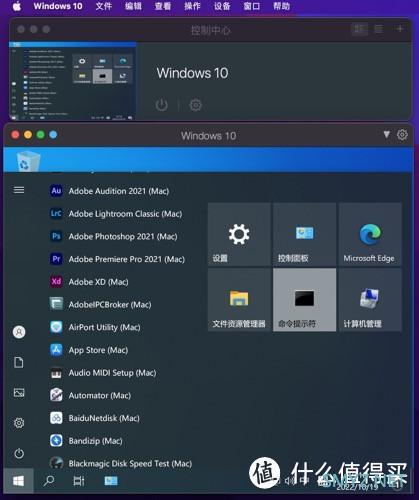Open BaiduNetdisk (Mac) icon
This screenshot has width=419, height=500.
pyautogui.click(x=56, y=418)
